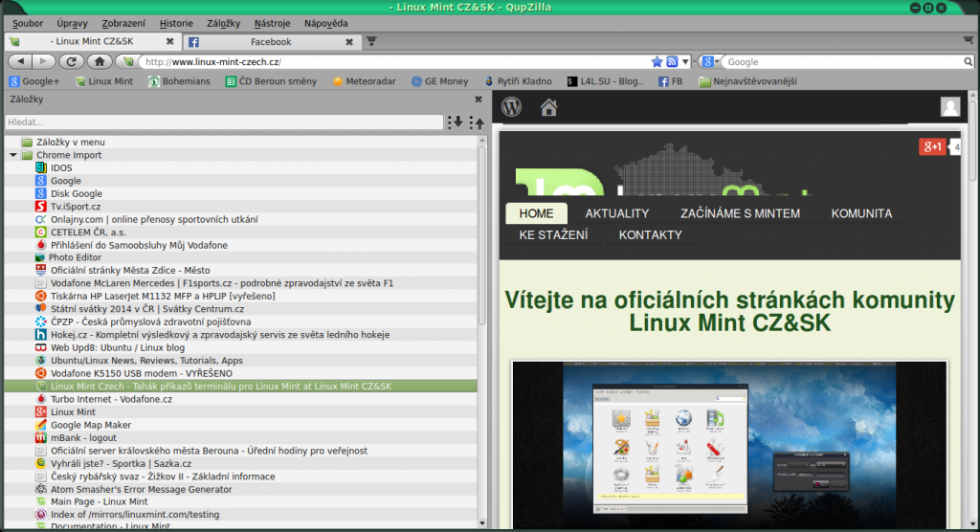
Task: Open ZAČÍNÁME S MINTEM menu item
Action: point(740,213)
